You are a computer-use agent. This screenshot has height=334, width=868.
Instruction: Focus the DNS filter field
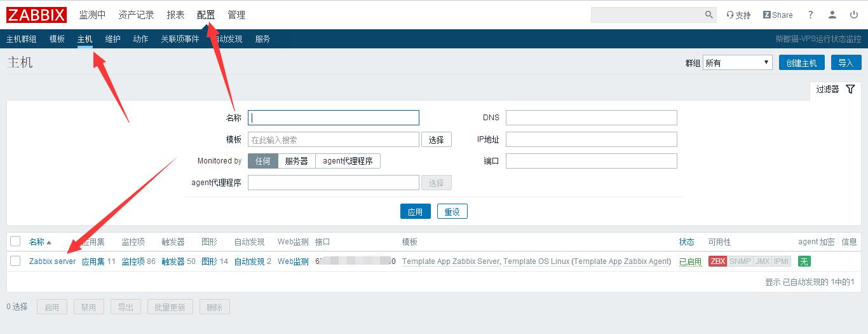[592, 118]
